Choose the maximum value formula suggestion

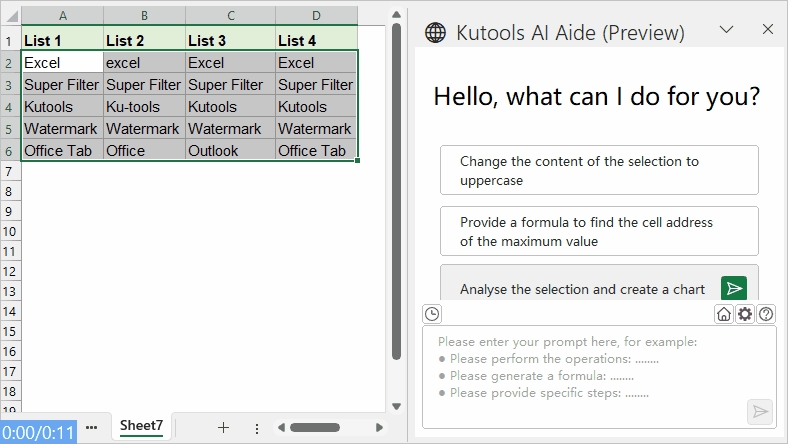598,232
